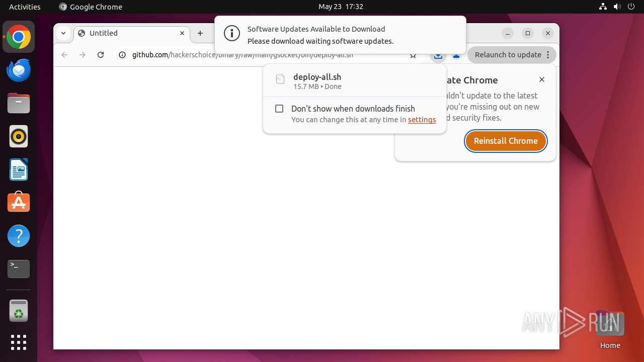Viewport: 644px width, 362px height.
Task: Launch the Terminal from dock
Action: 19,269
